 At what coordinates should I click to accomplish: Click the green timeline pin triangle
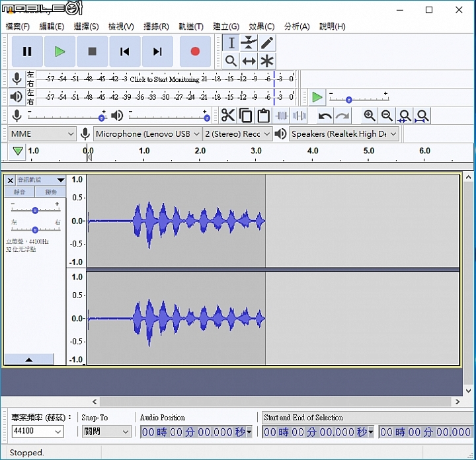[x=18, y=151]
